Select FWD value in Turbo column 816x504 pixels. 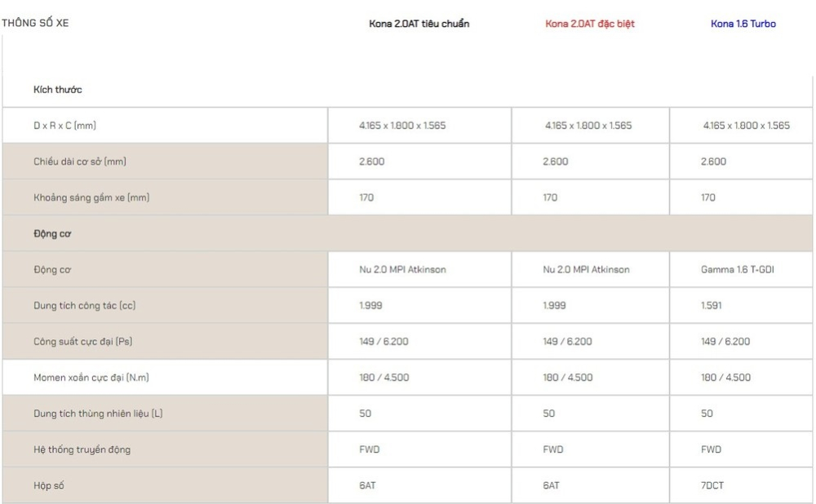711,449
